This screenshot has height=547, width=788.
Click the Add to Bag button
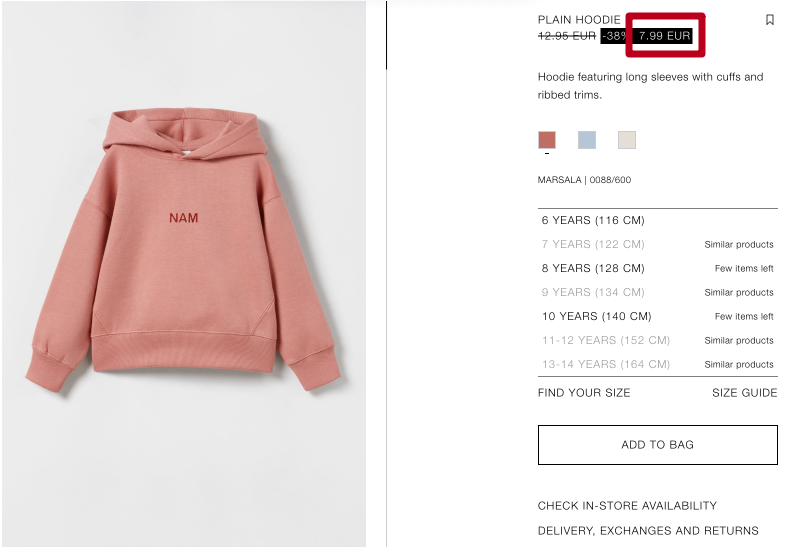click(657, 445)
